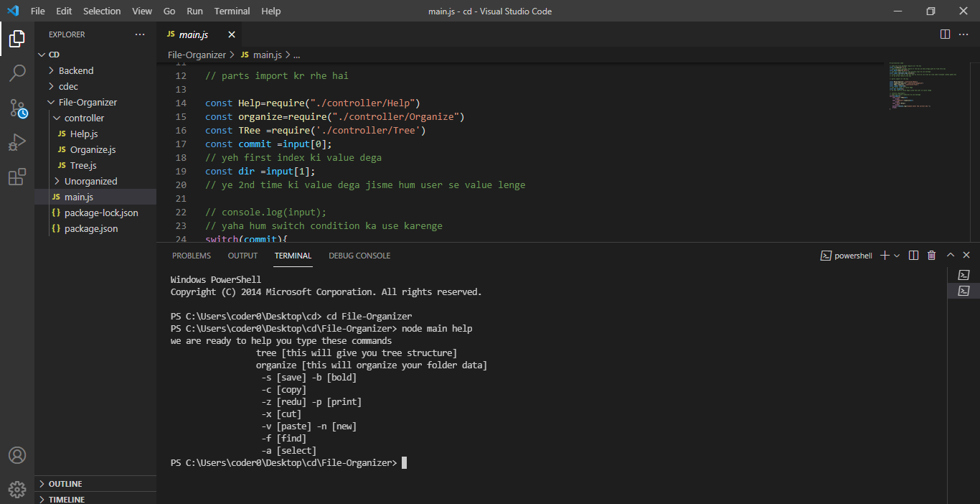980x504 pixels.
Task: Select main.js in the explorer tree
Action: click(x=95, y=197)
